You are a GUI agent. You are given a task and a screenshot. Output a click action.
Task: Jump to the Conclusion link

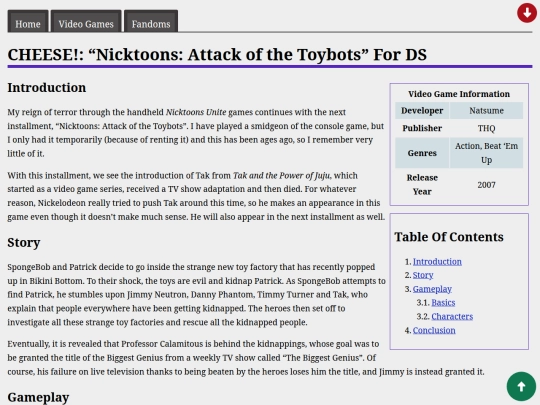click(434, 330)
